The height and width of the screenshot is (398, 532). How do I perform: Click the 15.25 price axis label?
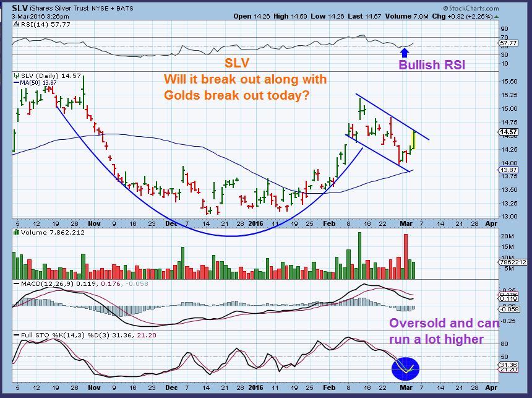[x=509, y=95]
